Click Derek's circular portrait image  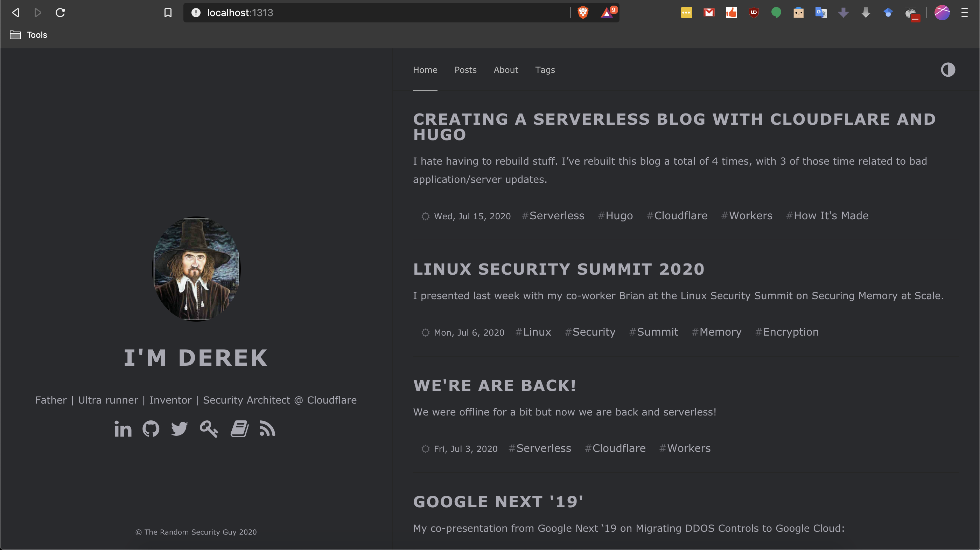click(x=196, y=269)
